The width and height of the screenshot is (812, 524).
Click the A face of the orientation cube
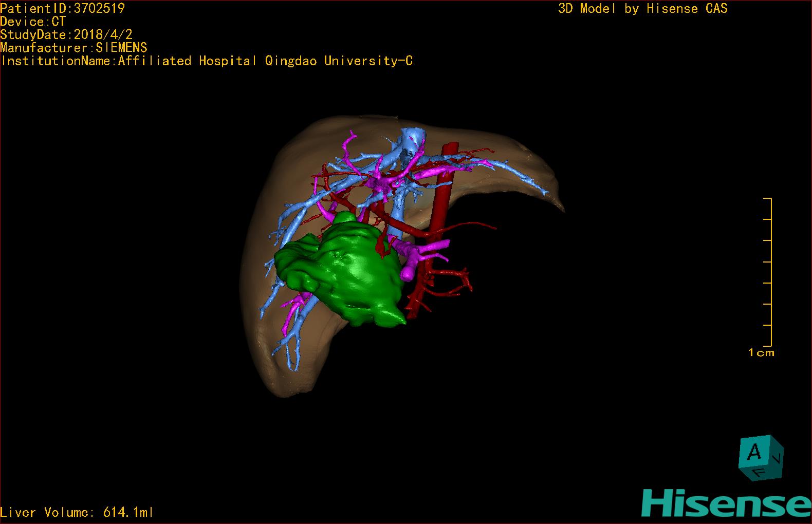pos(753,453)
